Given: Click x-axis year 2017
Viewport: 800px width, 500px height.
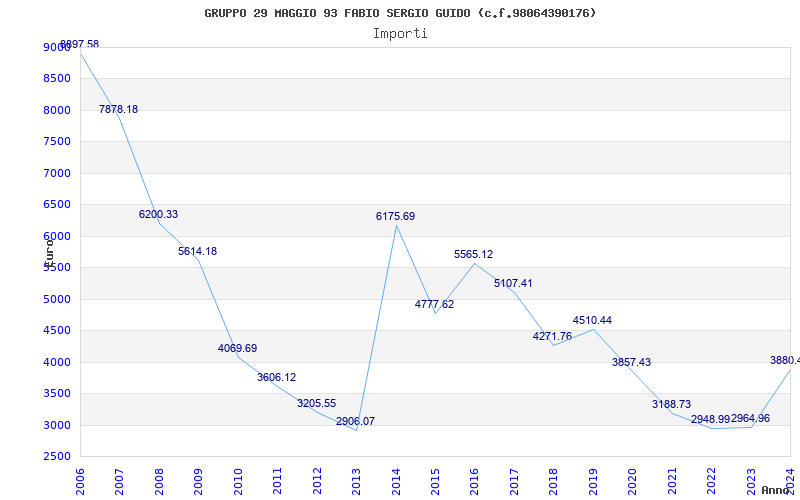Looking at the screenshot, I should 514,482.
